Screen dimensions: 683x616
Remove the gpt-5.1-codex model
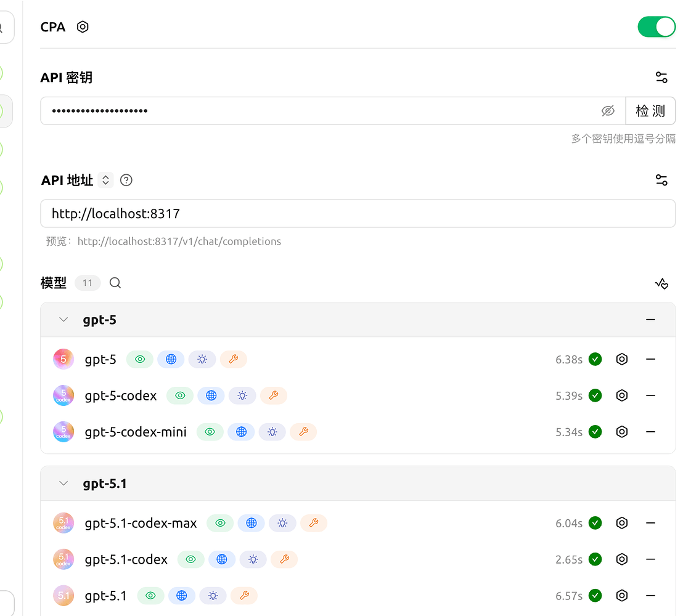650,559
